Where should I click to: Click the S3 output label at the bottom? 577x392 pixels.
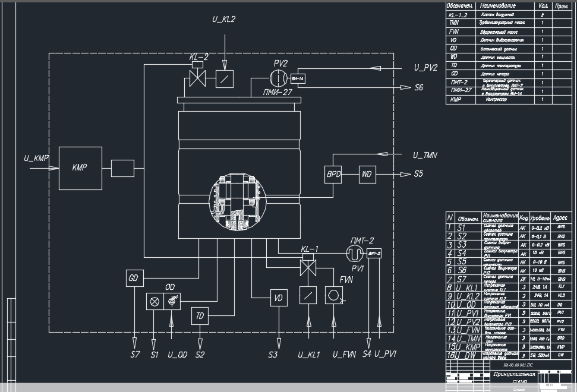click(273, 355)
